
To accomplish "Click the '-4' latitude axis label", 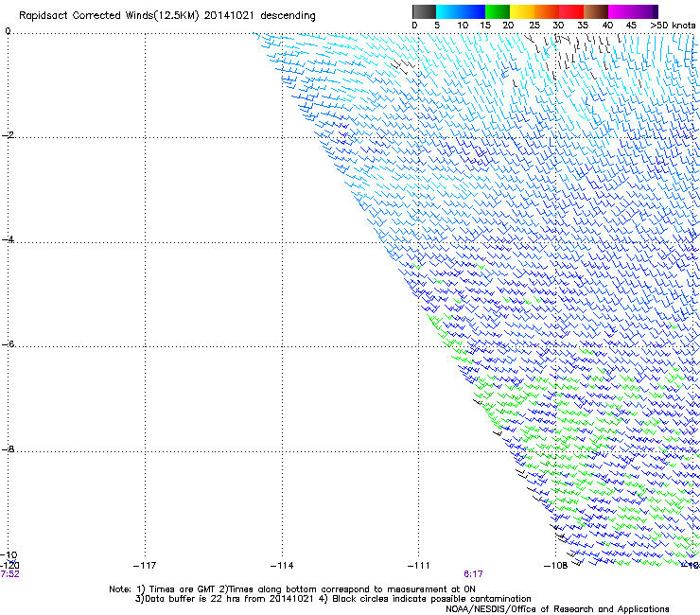I will click(8, 239).
